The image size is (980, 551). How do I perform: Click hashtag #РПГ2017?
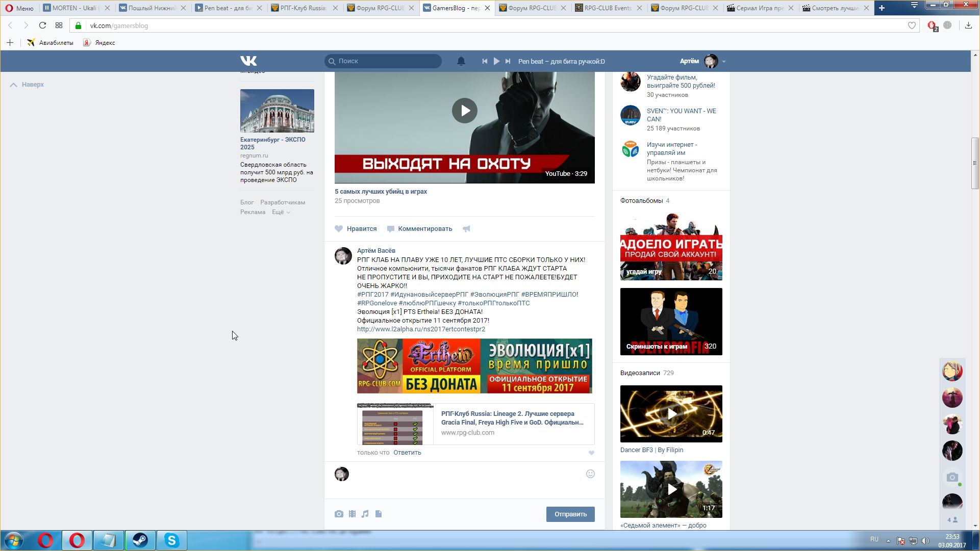point(372,295)
